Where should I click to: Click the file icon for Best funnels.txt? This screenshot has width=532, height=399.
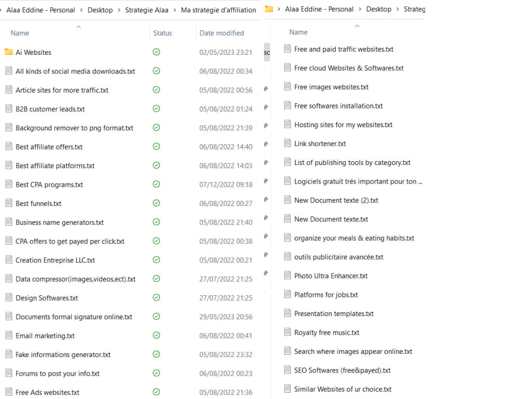click(9, 203)
